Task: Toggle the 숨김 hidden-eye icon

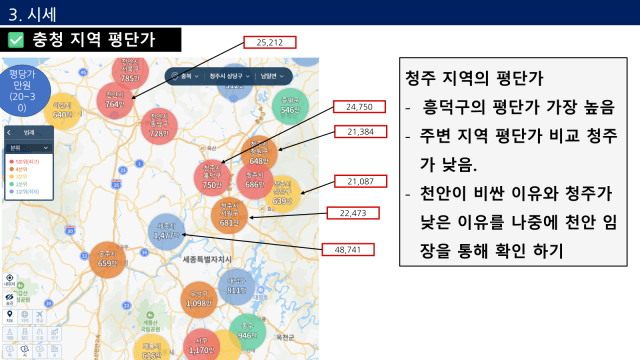Action: coord(9,299)
